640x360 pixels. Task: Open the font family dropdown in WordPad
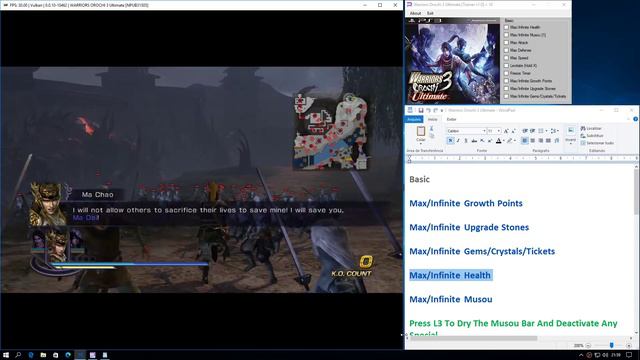(484, 131)
